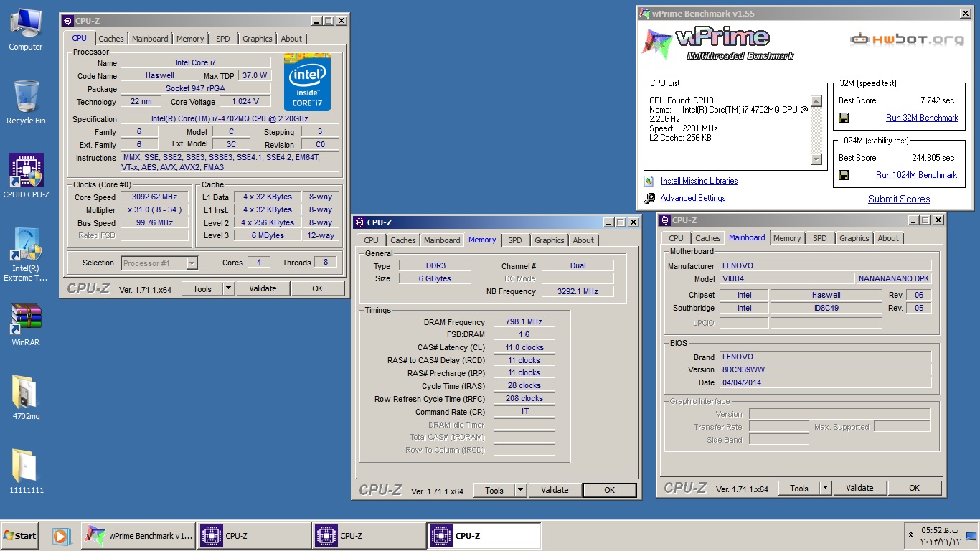
Task: Click the Intel Core i7 logo badge
Action: pos(307,81)
